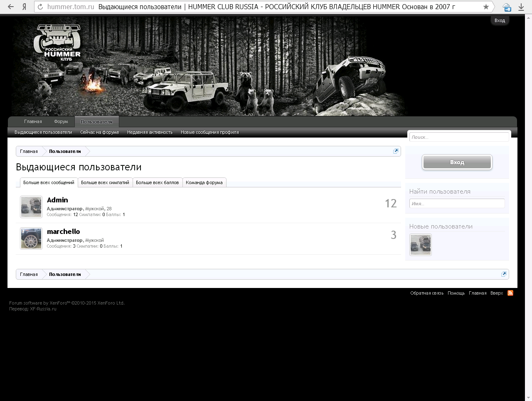The width and height of the screenshot is (532, 401).
Task: Jump to top with Вверх link
Action: coord(497,293)
